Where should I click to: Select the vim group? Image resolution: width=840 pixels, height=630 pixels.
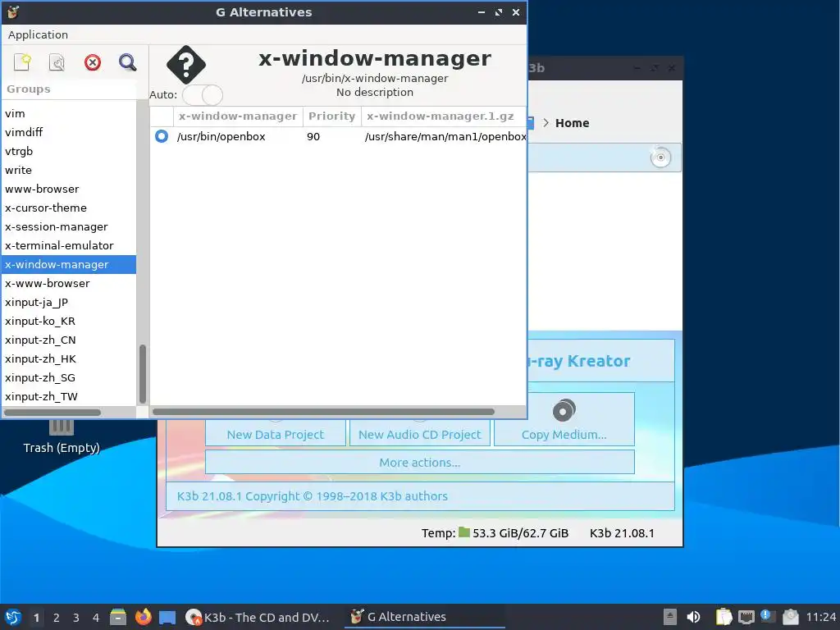69,113
